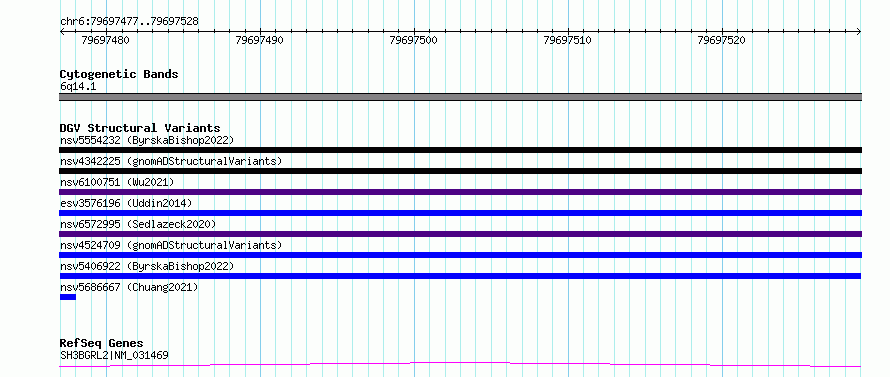The image size is (890, 377).
Task: Select the blue bar for esv3576196
Action: (460, 213)
